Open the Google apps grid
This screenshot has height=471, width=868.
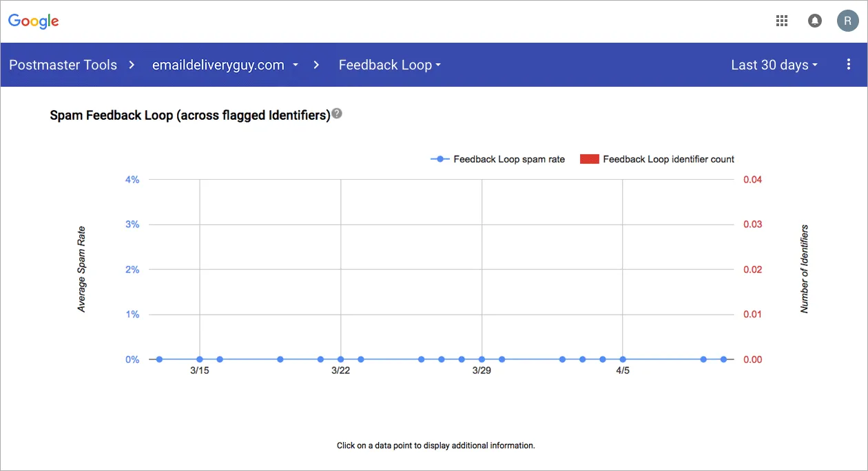(782, 21)
